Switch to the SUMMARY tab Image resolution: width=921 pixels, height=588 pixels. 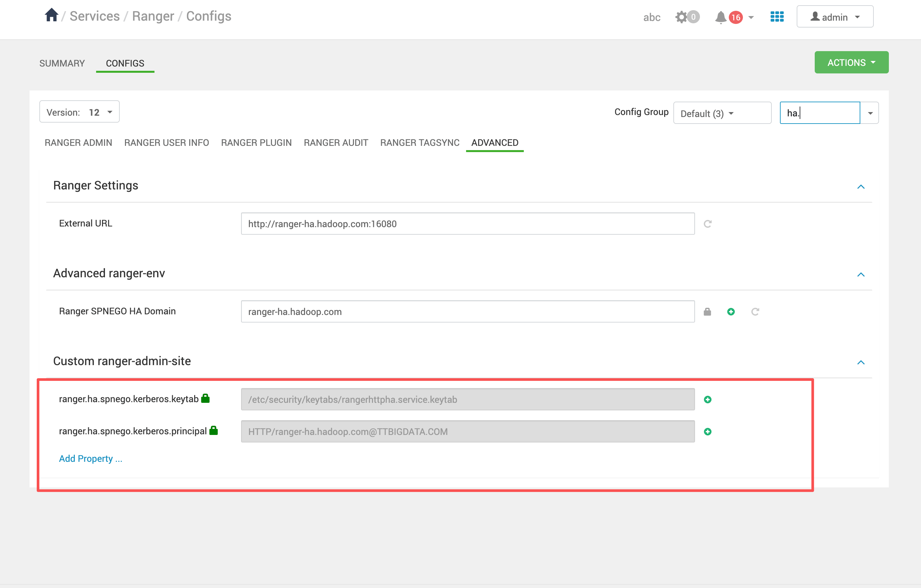(62, 63)
